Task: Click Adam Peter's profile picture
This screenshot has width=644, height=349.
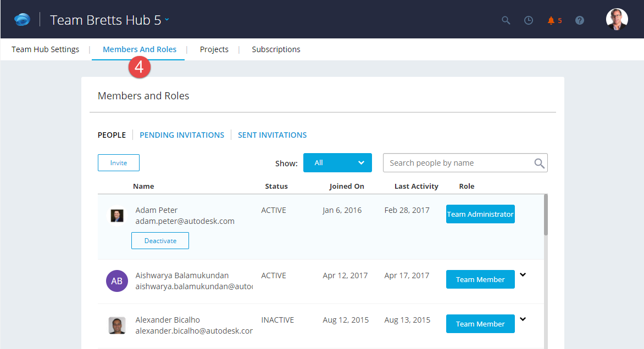Action: (x=116, y=216)
